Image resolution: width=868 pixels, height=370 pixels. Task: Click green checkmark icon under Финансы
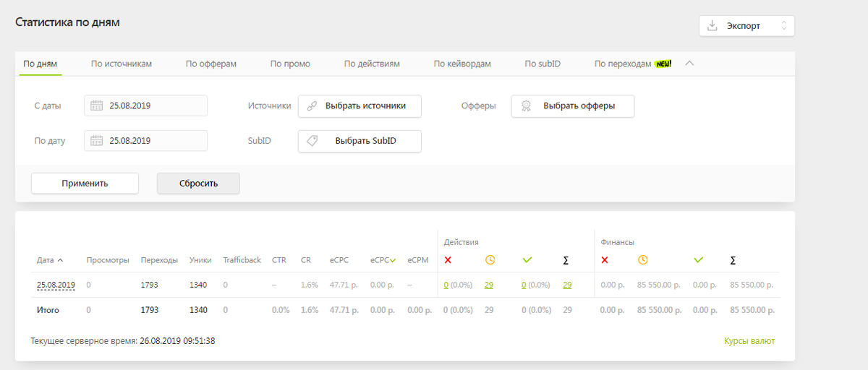click(x=699, y=260)
